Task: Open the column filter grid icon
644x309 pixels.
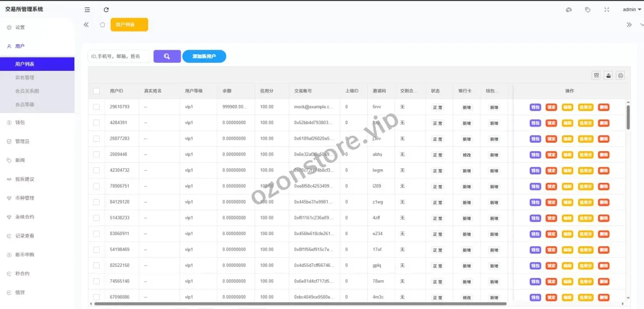Action: point(596,75)
